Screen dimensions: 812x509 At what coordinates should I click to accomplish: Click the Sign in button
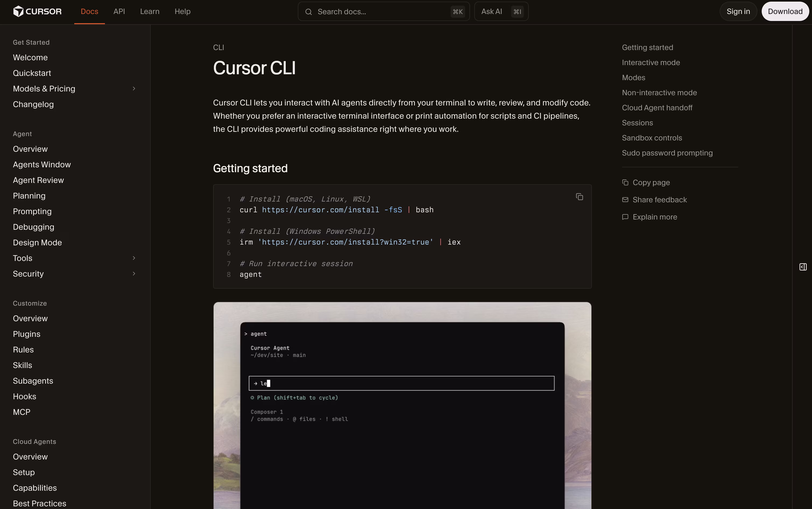pyautogui.click(x=738, y=12)
